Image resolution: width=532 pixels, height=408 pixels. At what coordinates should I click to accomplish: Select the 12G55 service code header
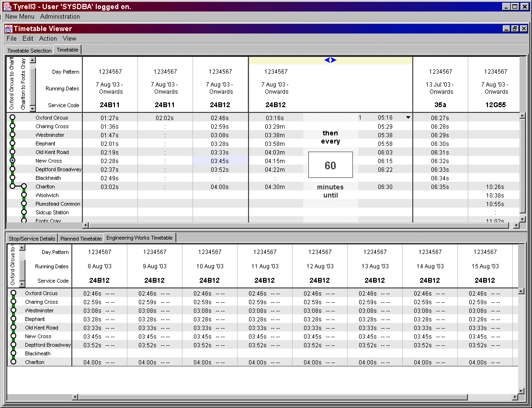[495, 105]
